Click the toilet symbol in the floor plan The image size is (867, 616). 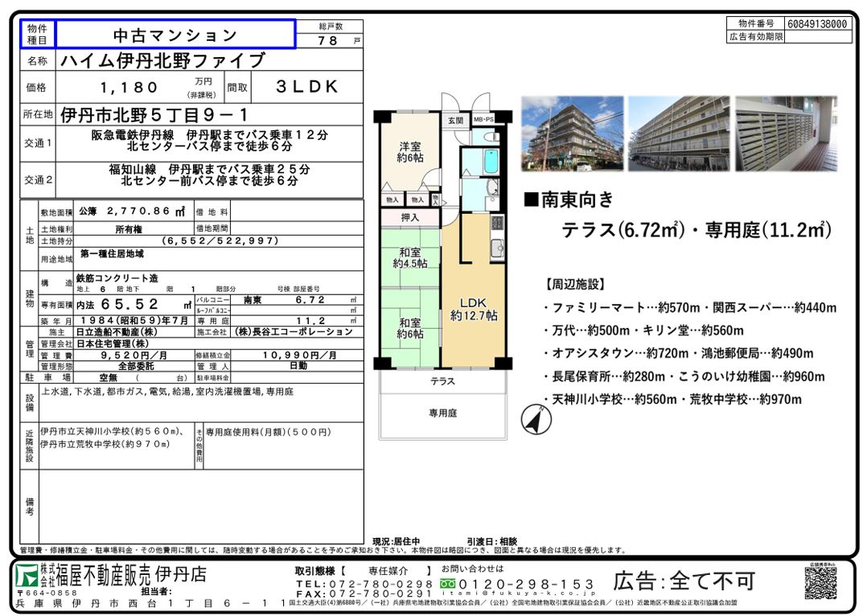492,135
